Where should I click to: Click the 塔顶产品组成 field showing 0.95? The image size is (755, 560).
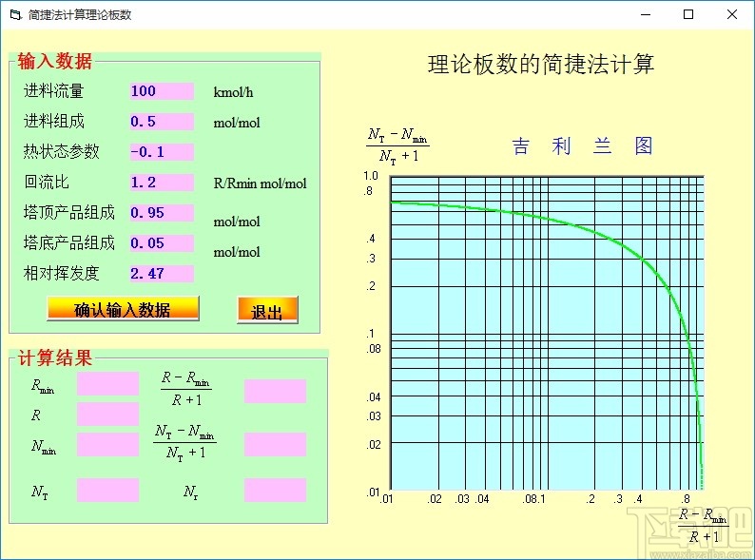[x=162, y=212]
